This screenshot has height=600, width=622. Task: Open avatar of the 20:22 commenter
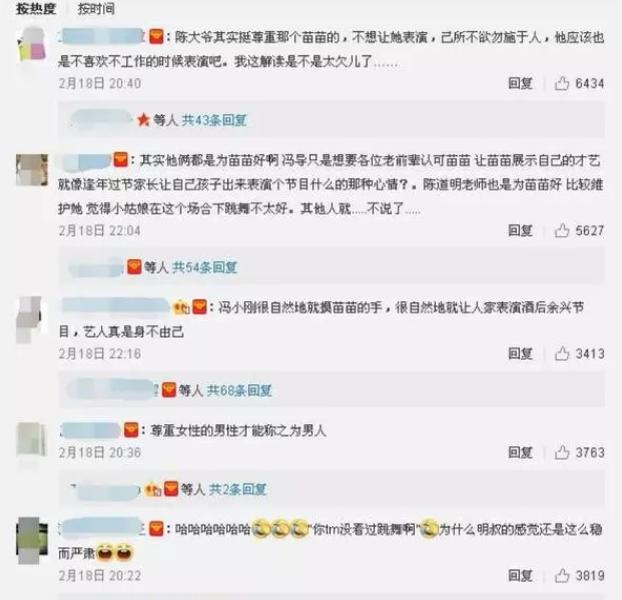[x=32, y=540]
